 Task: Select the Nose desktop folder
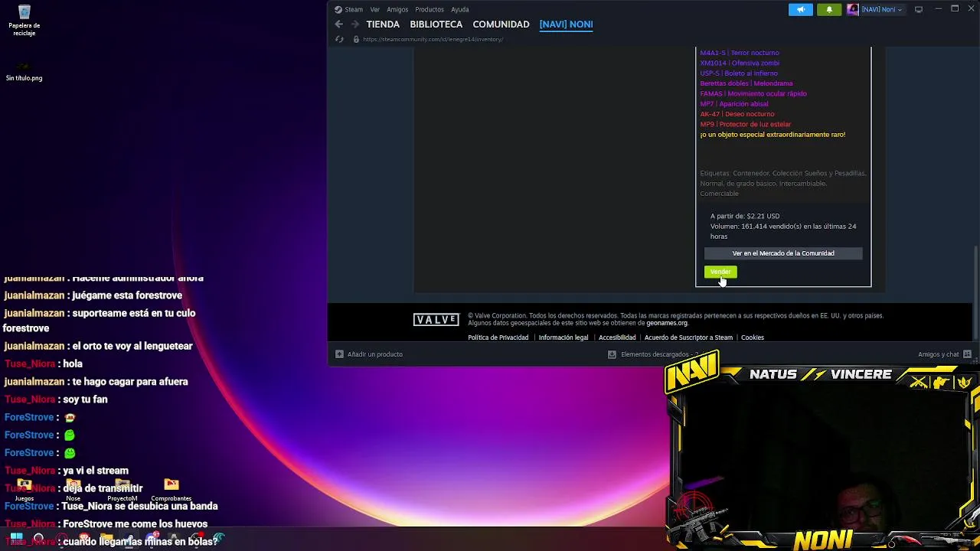[73, 489]
